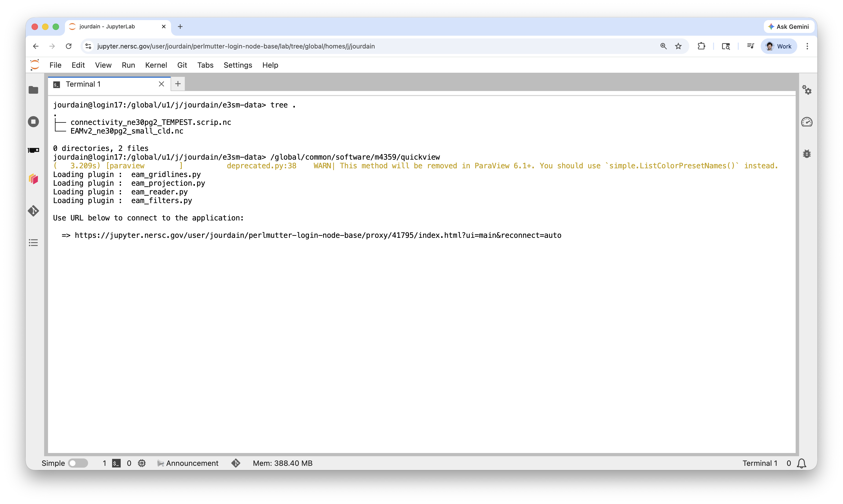843x504 pixels.
Task: Open the Settings menu
Action: 238,65
